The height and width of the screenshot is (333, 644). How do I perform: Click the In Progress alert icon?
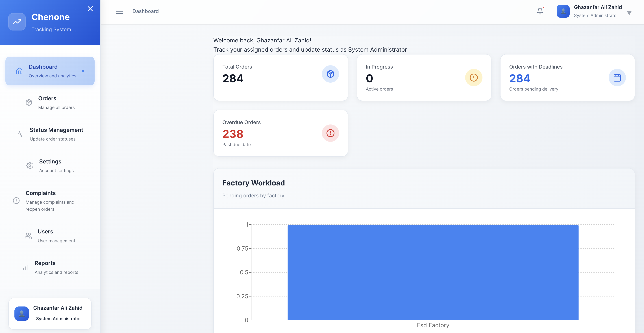(473, 78)
